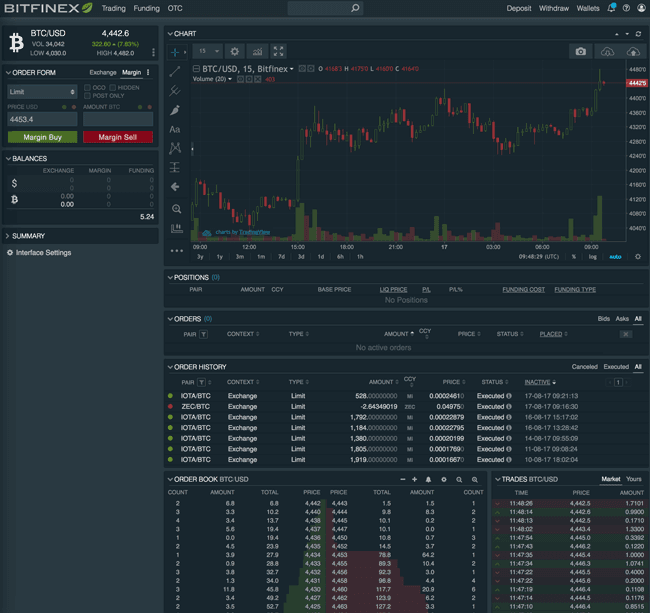Image resolution: width=650 pixels, height=613 pixels.
Task: Enable the POST ONLY checkbox
Action: coord(87,96)
